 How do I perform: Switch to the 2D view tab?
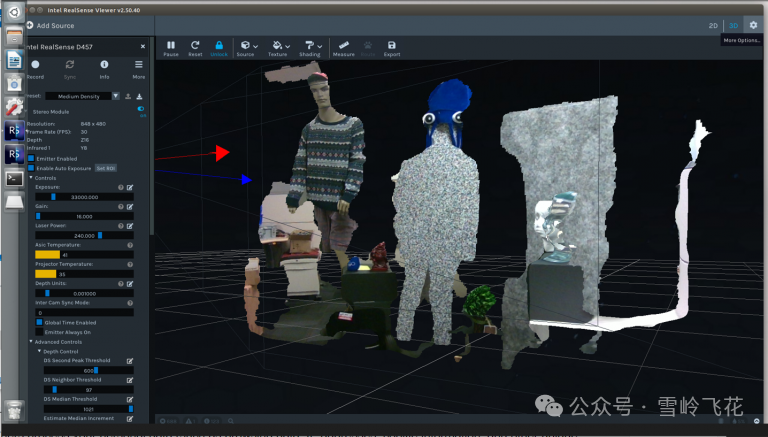click(713, 25)
